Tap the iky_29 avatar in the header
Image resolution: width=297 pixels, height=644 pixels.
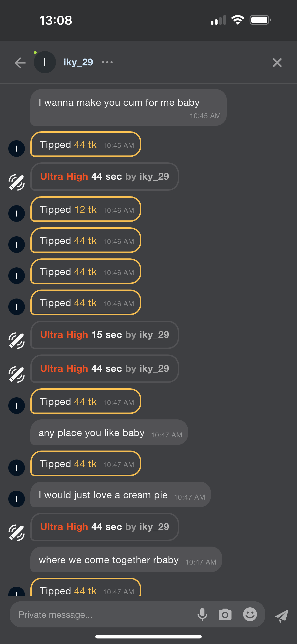coord(45,62)
